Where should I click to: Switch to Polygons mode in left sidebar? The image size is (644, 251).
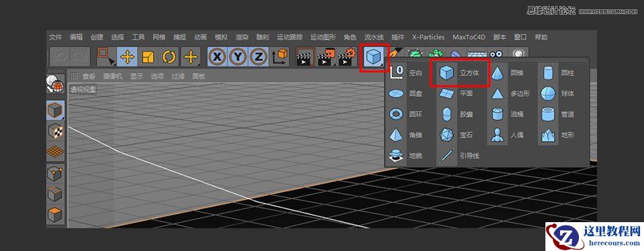coord(55,215)
